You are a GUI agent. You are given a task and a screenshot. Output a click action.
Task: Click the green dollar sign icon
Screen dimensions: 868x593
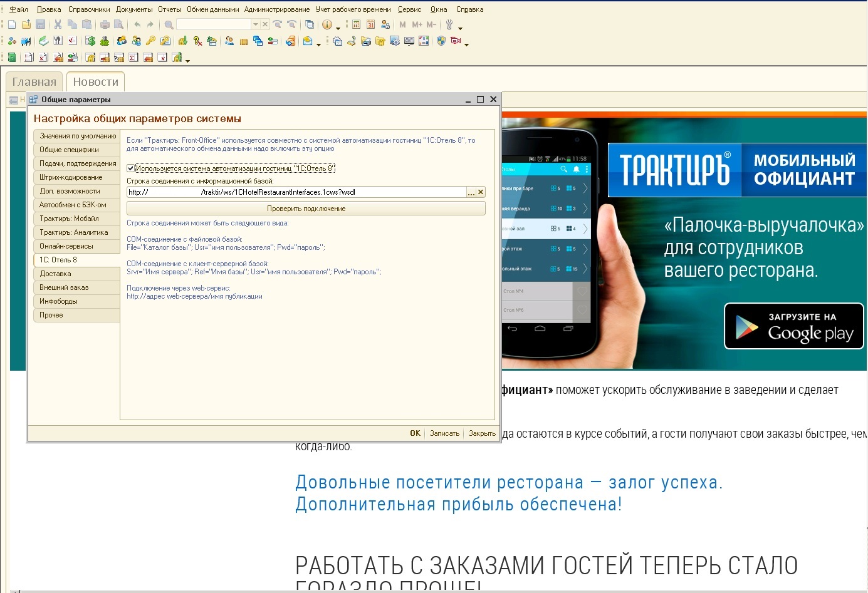[90, 41]
